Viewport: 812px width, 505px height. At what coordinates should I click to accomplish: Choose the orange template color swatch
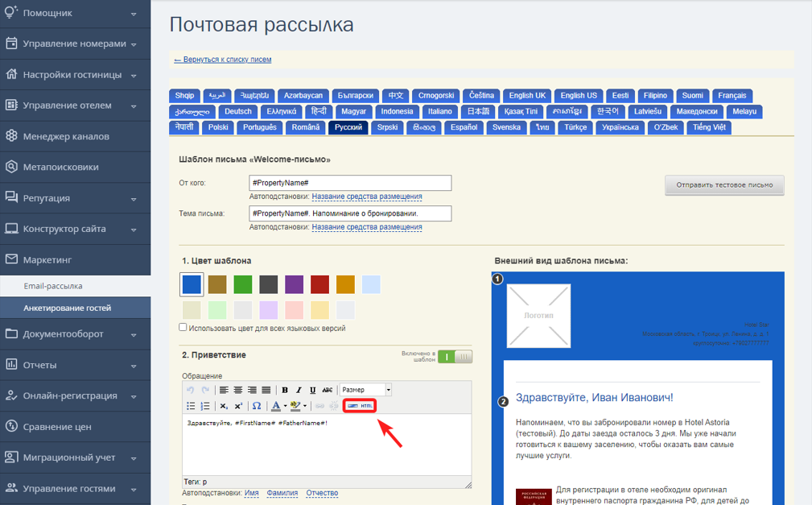pos(345,284)
